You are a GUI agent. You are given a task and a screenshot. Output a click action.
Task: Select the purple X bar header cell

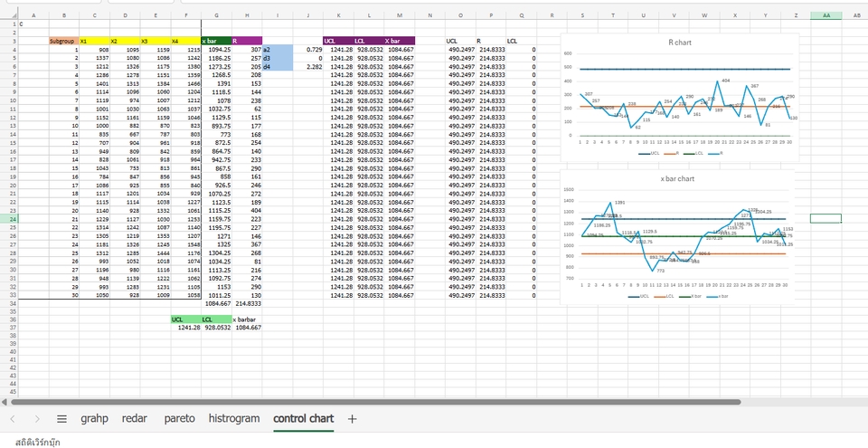[399, 41]
